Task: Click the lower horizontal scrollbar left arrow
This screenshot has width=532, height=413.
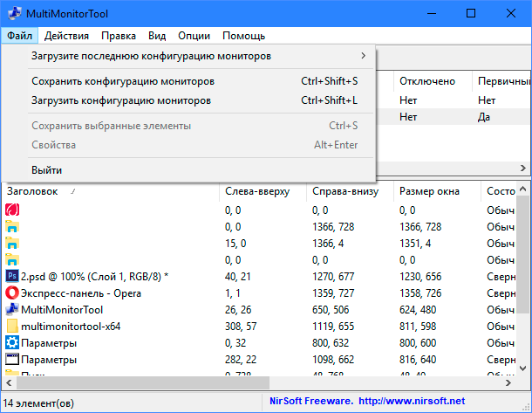Action: tap(10, 383)
